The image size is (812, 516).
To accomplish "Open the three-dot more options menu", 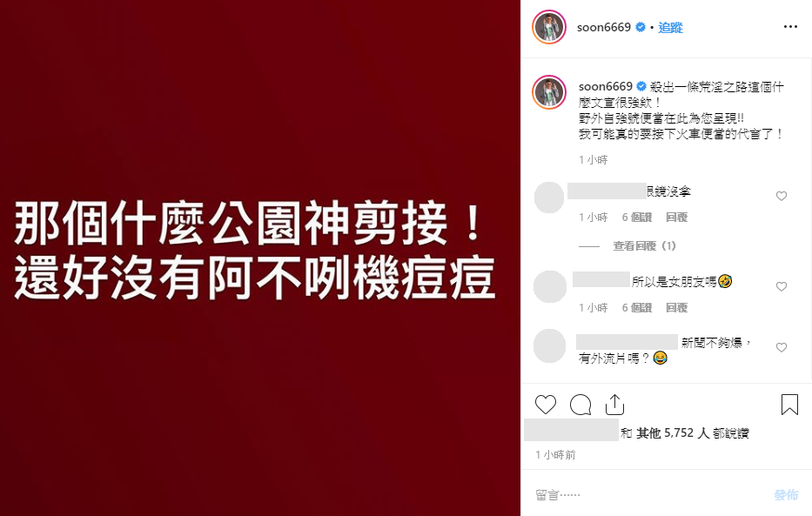I will 790,27.
